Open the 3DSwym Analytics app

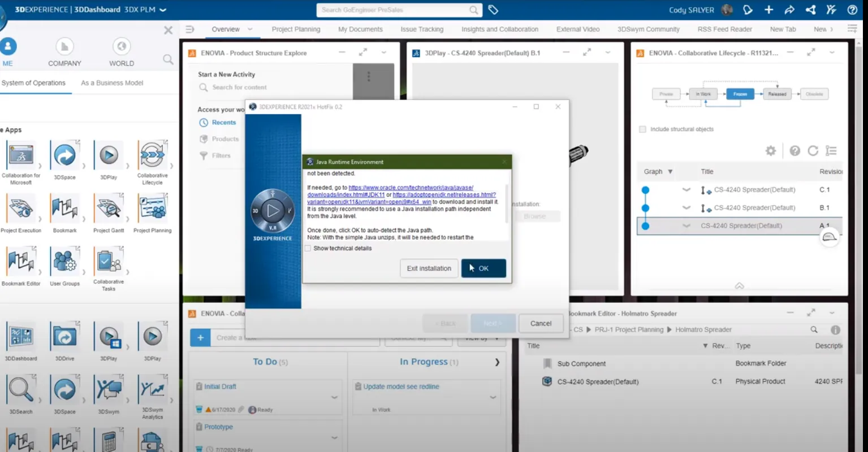pos(152,390)
